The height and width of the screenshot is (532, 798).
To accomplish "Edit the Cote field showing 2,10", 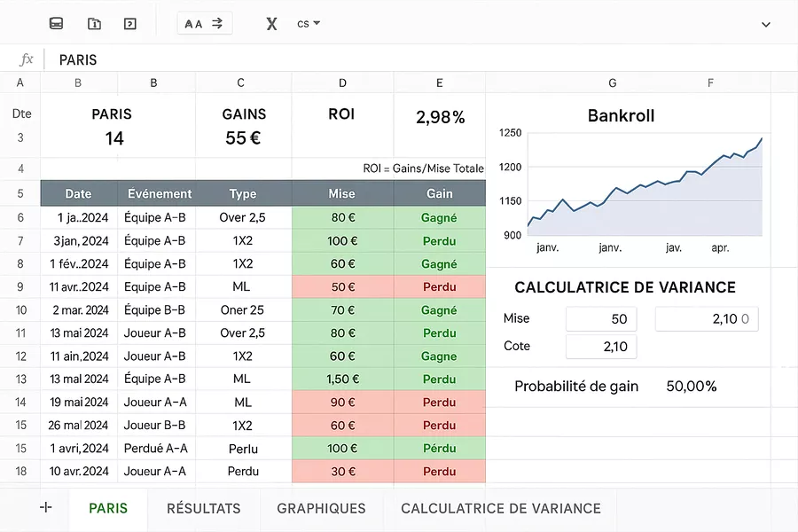I will pyautogui.click(x=601, y=347).
